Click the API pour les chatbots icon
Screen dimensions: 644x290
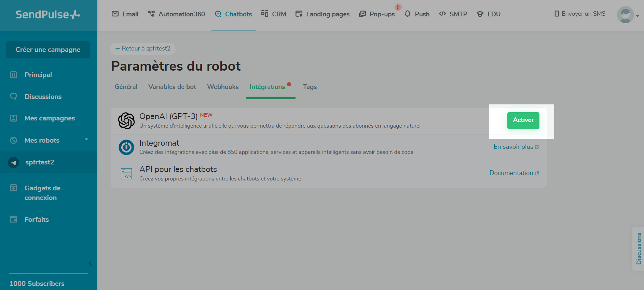tap(126, 174)
